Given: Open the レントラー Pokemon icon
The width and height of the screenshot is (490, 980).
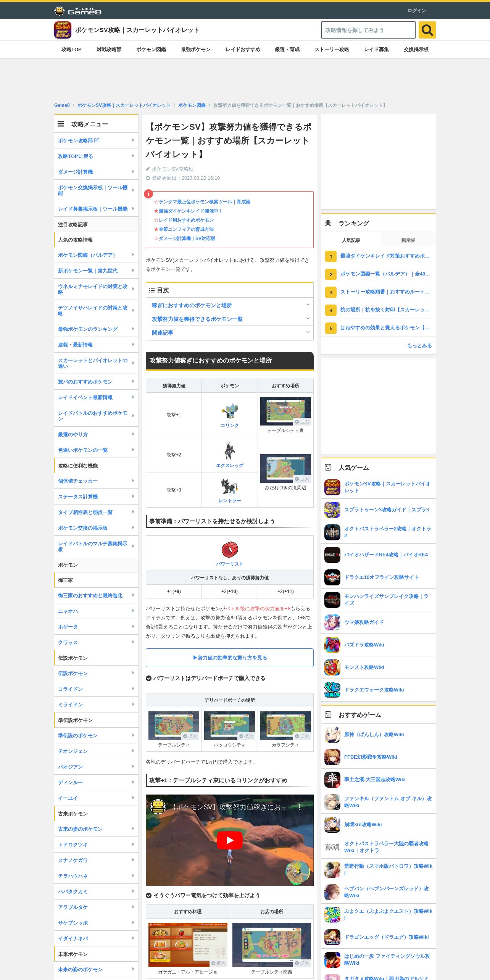Looking at the screenshot, I should coord(229,487).
